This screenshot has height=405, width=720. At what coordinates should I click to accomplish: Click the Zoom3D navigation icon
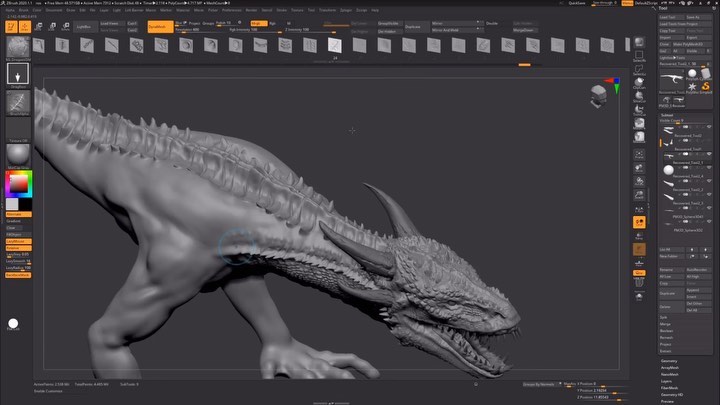click(639, 195)
